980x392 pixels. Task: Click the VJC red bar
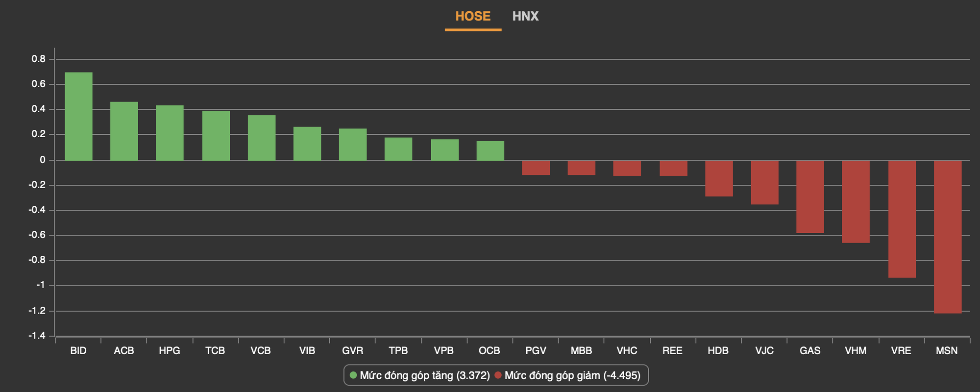click(x=764, y=182)
